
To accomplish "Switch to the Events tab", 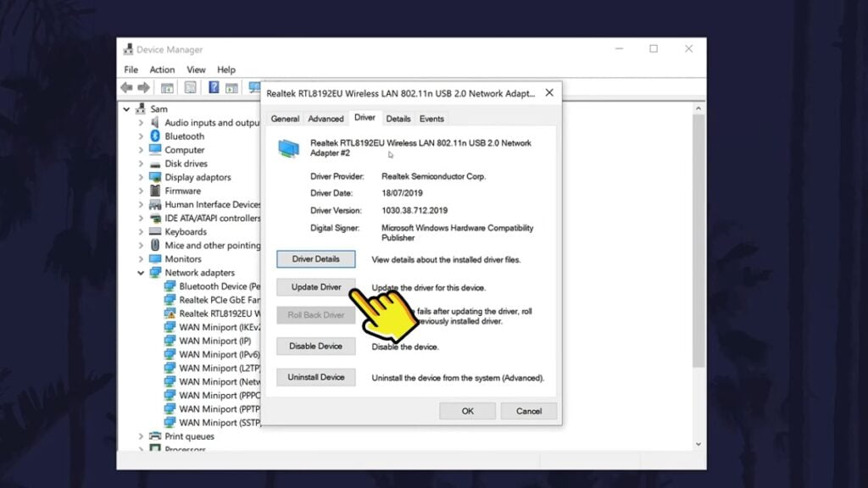I will (x=431, y=119).
